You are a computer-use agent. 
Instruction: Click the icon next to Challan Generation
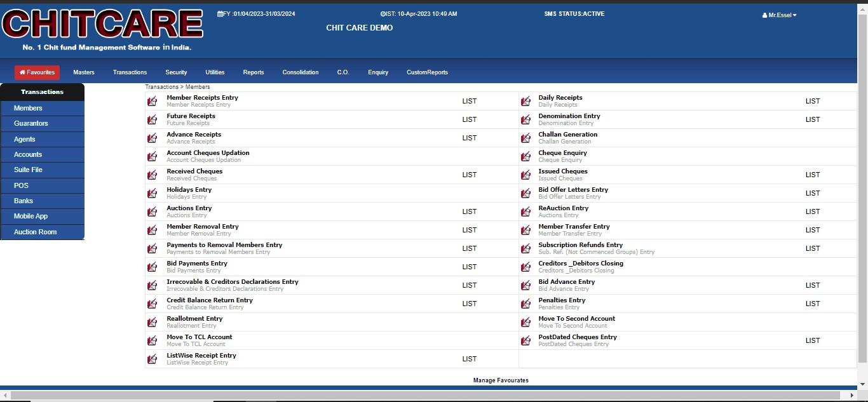(x=526, y=138)
